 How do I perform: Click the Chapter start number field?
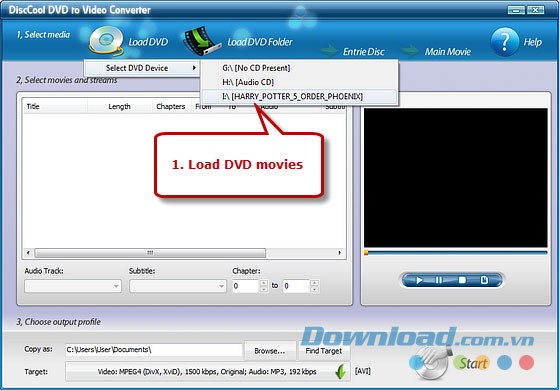246,286
